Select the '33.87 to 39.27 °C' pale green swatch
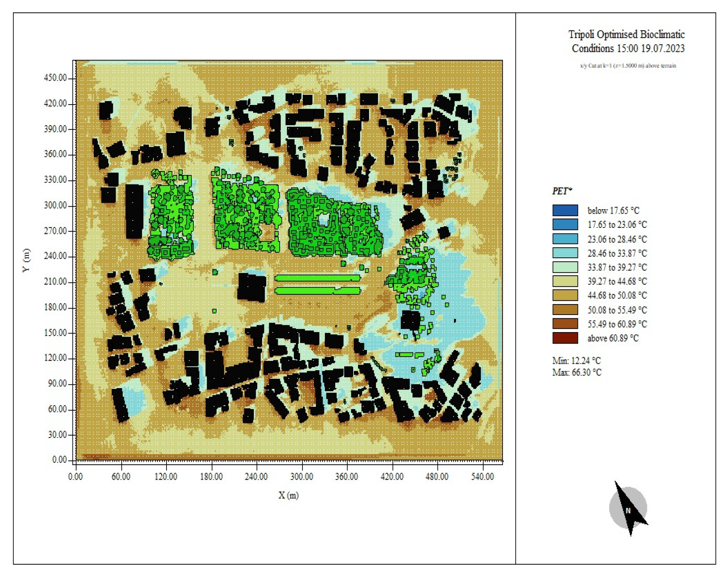The image size is (728, 579). 565,267
